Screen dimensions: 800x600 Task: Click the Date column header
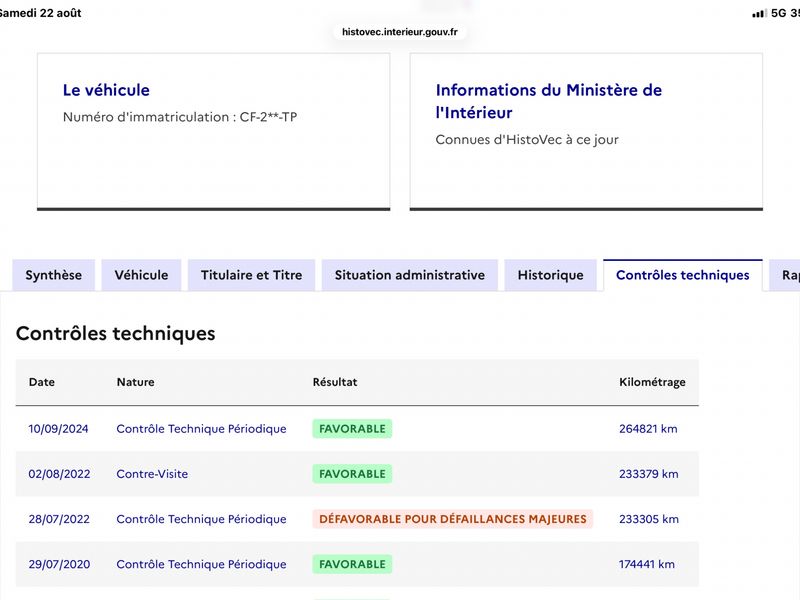[x=42, y=382]
